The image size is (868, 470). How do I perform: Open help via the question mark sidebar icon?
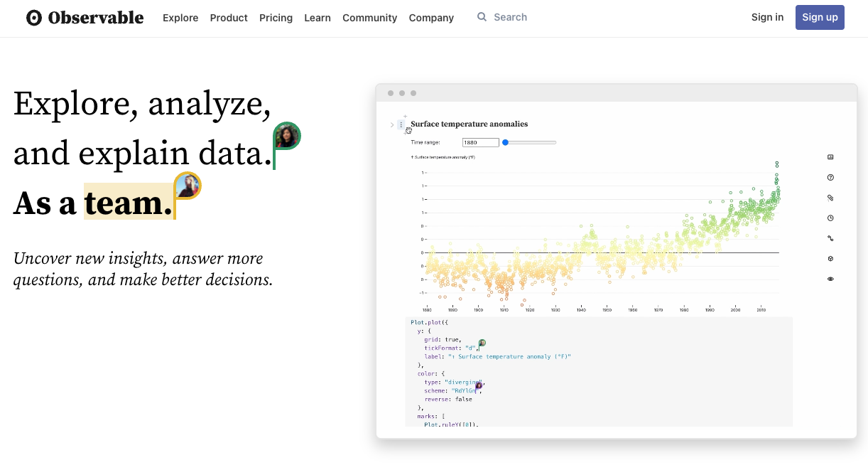coord(830,177)
